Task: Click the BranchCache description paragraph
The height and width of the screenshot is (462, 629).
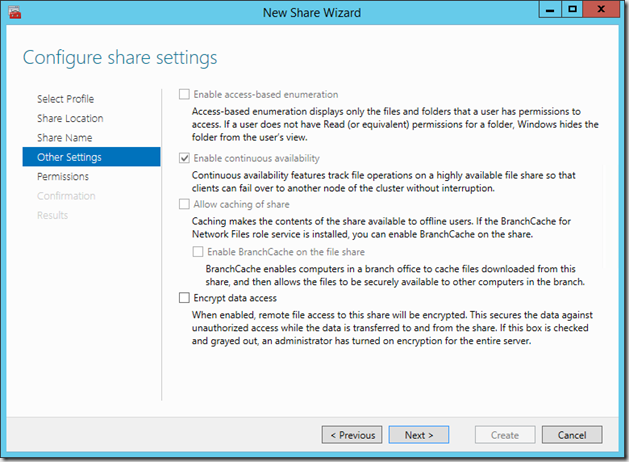Action: pyautogui.click(x=395, y=275)
